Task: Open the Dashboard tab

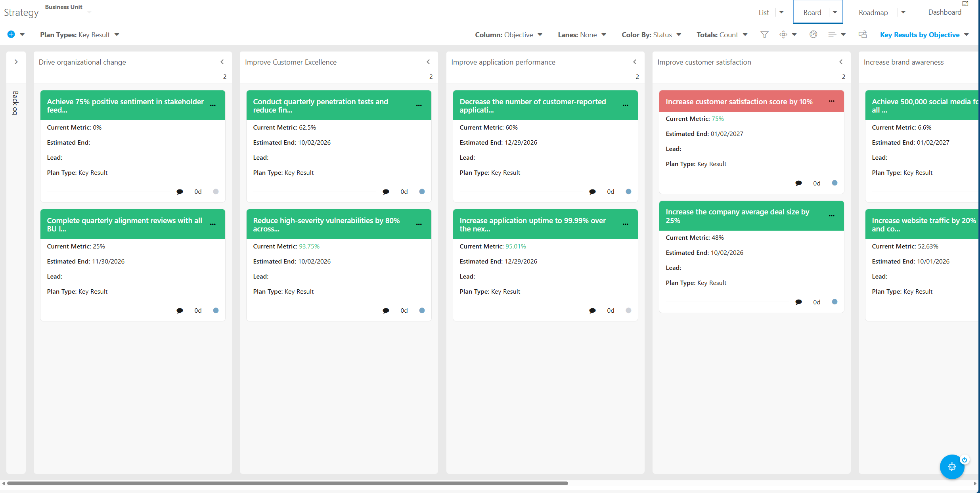Action: coord(945,12)
